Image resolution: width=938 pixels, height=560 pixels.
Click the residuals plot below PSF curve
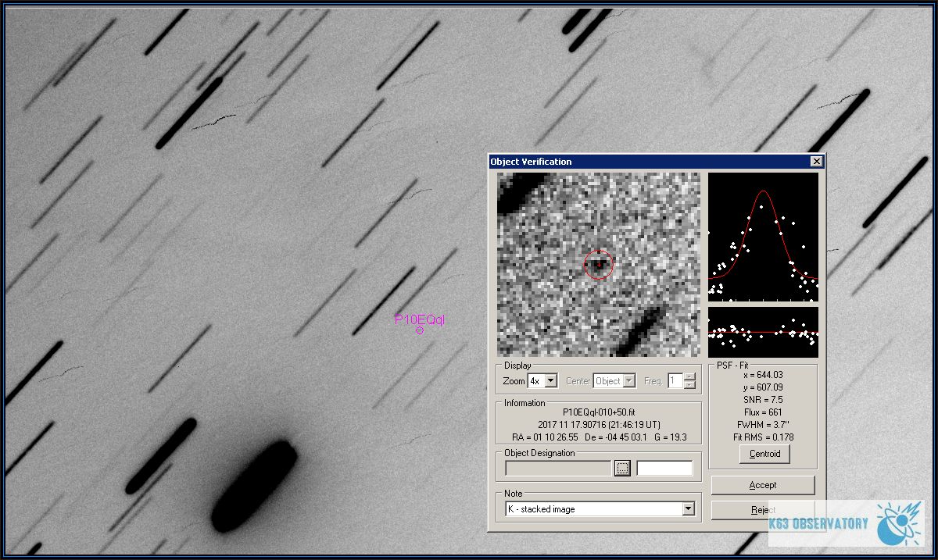(x=763, y=332)
